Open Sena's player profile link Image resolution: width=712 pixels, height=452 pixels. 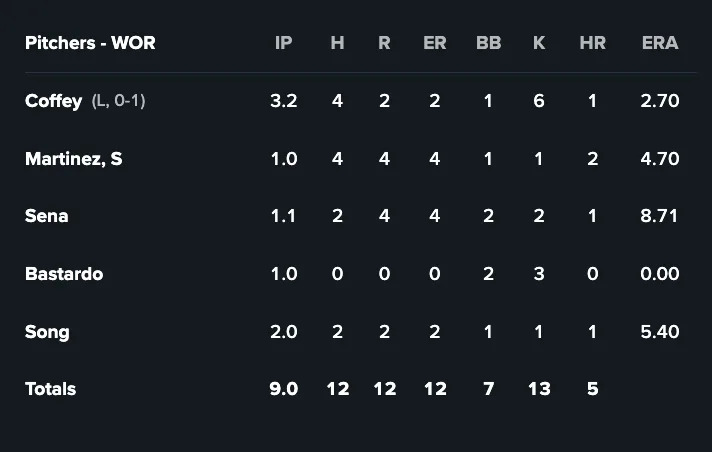click(47, 216)
